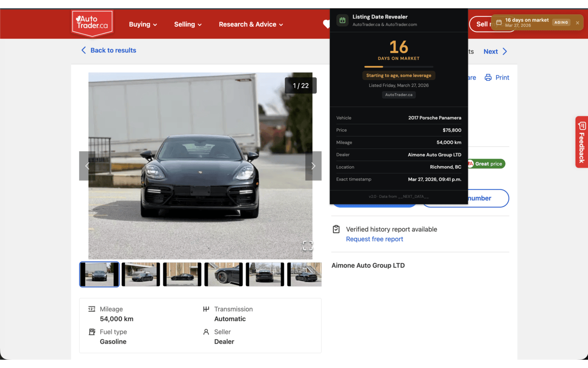Image resolution: width=588 pixels, height=368 pixels.
Task: Click the 1 / 22 photo counter
Action: point(301,86)
